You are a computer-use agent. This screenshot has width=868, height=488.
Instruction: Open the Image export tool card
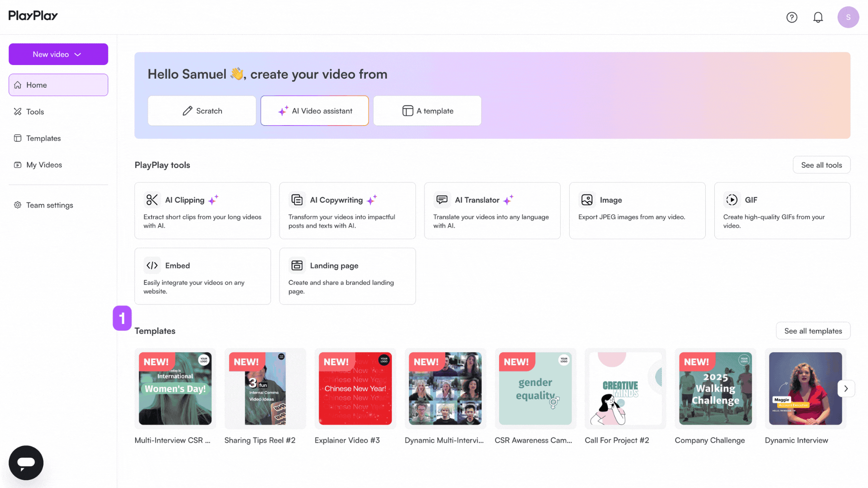637,211
